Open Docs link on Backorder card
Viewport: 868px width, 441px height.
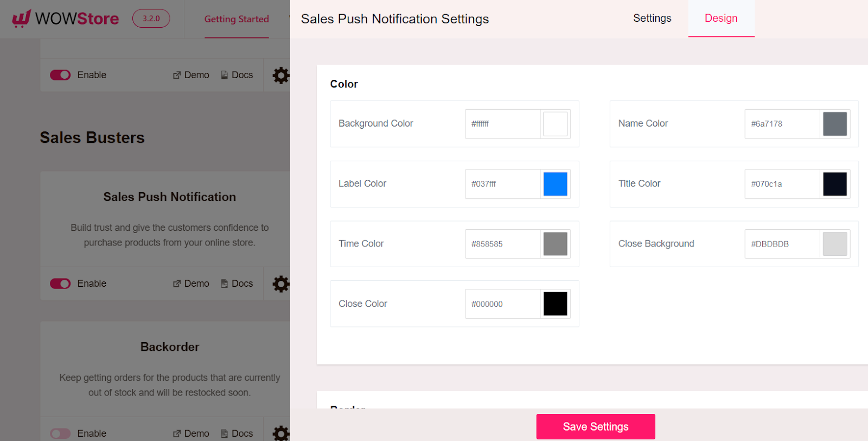(237, 433)
